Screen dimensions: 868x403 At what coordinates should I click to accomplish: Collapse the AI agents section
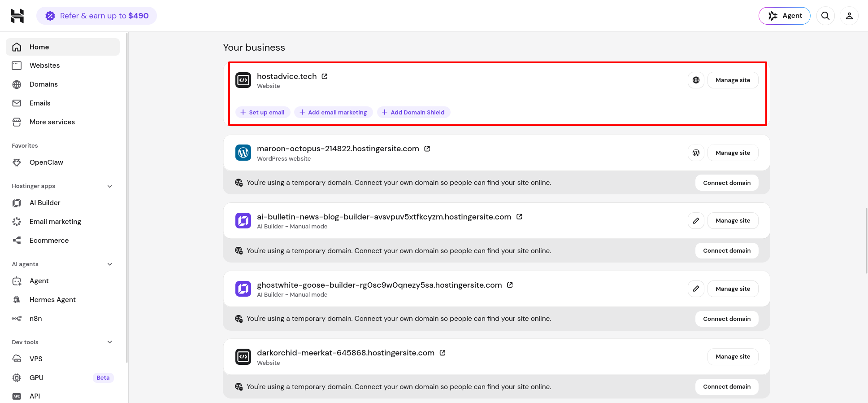click(110, 264)
